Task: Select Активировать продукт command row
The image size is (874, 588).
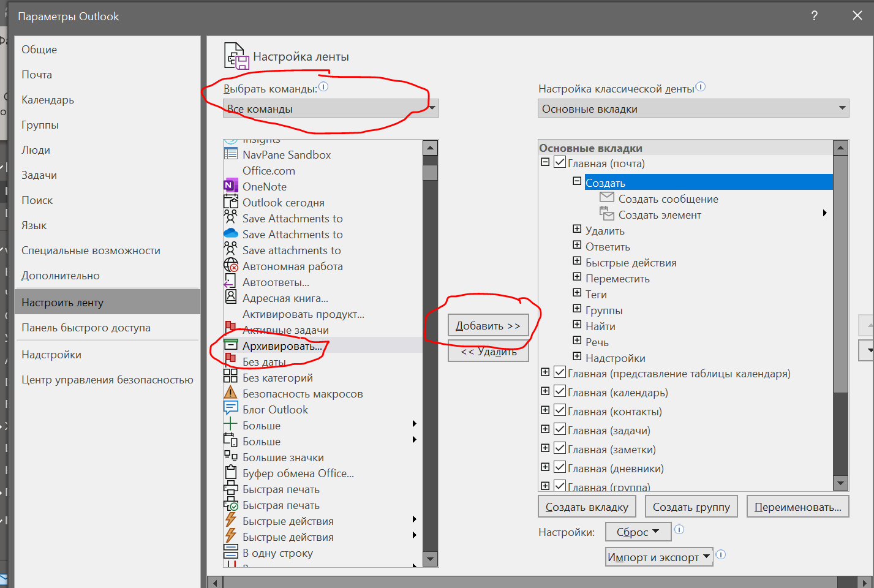Action: tap(323, 314)
